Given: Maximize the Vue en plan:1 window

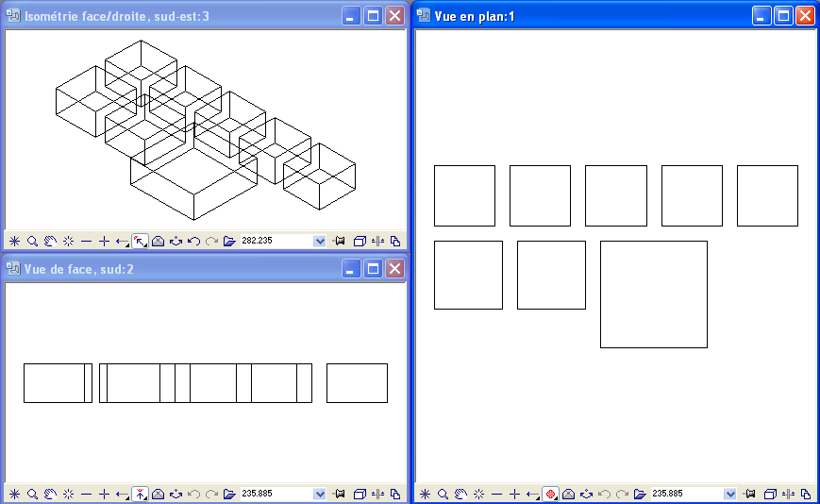Looking at the screenshot, I should (x=783, y=16).
